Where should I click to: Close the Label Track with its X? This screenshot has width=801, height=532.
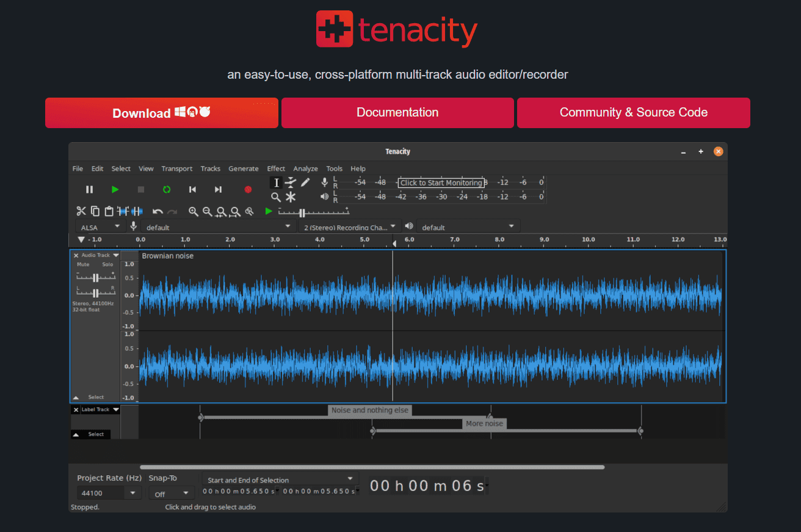coord(76,409)
